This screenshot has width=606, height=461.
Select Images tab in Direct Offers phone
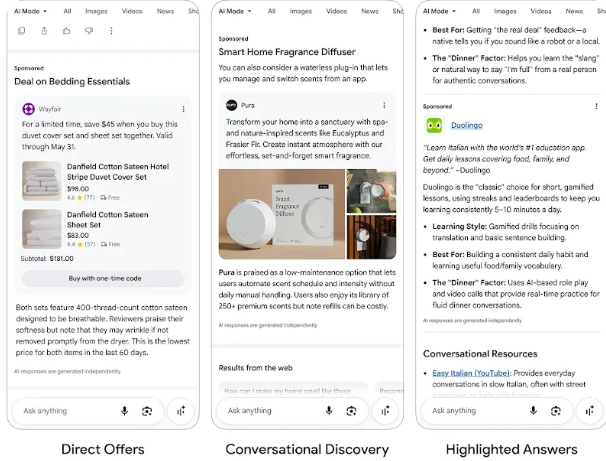pos(97,11)
